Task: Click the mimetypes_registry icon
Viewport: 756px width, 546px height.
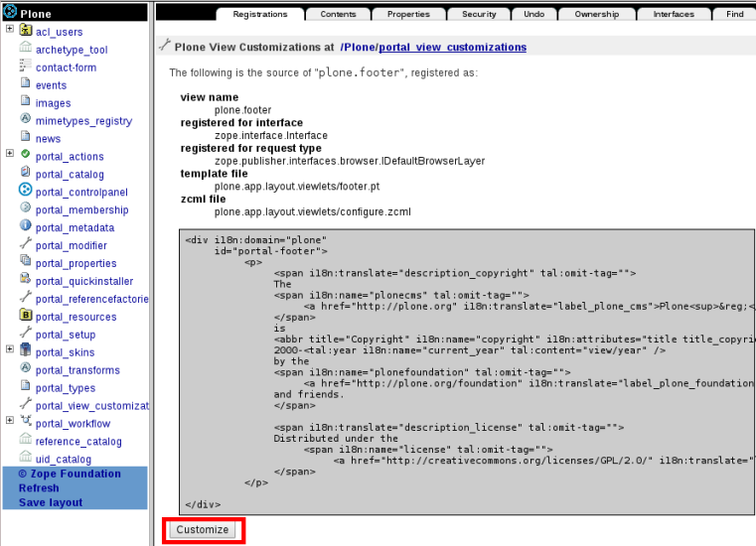Action: (26, 120)
